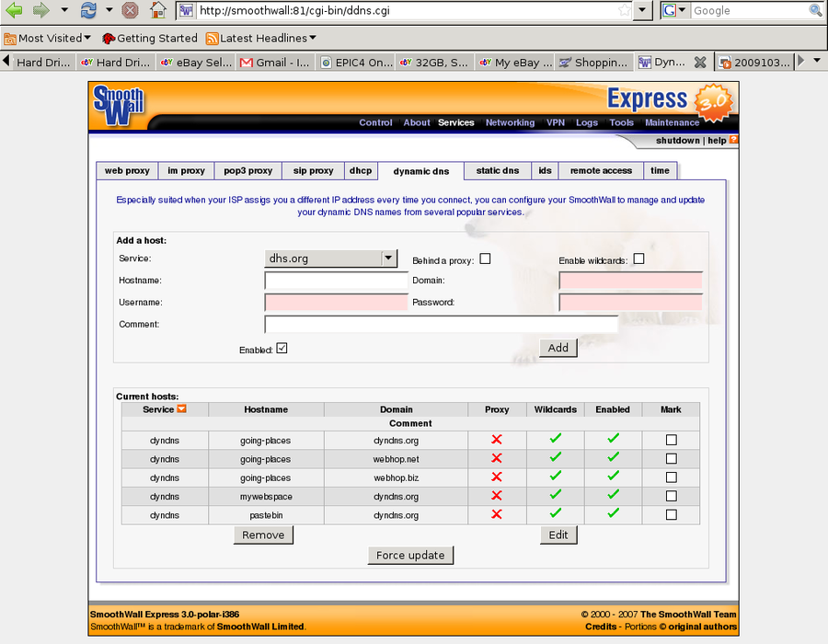Open the back/forward history dropdown arrow
Screen dimensions: 828x644
[x=64, y=9]
